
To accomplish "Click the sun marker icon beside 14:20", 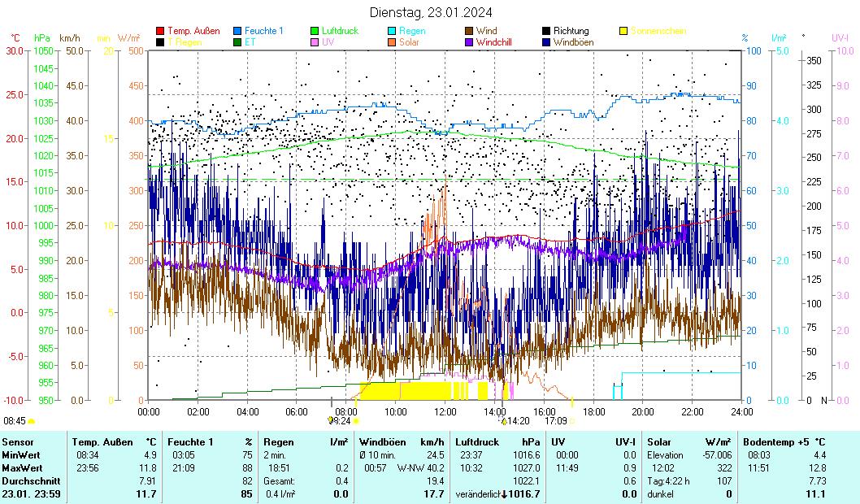I will (503, 421).
